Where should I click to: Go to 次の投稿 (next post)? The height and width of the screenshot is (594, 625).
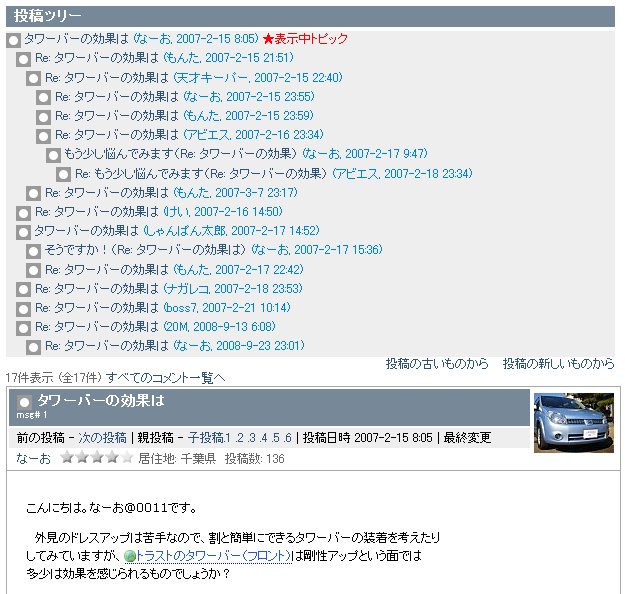point(103,438)
